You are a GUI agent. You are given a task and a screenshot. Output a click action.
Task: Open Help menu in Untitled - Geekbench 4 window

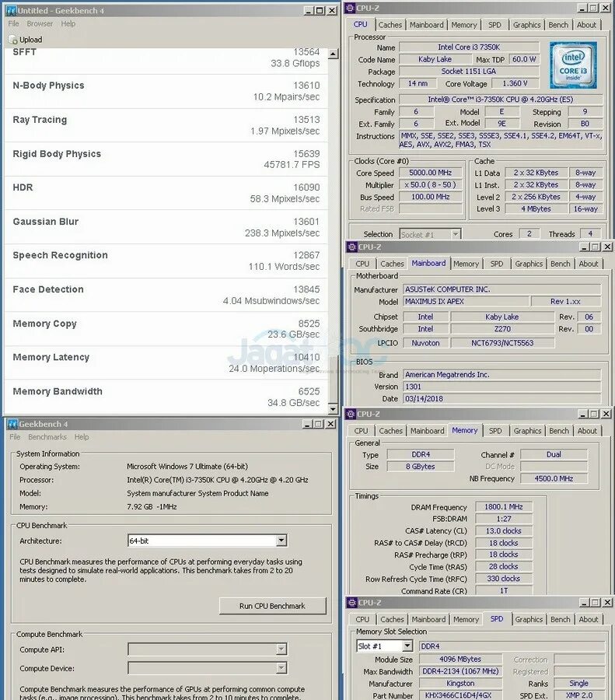tap(68, 23)
